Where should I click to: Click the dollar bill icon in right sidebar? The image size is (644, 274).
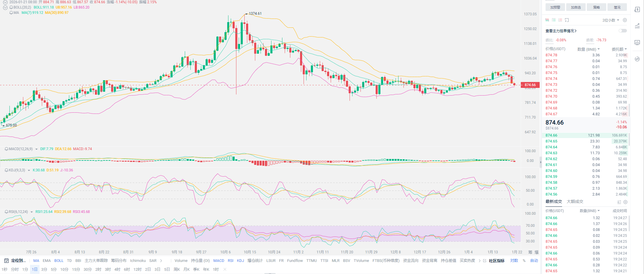(x=637, y=9)
